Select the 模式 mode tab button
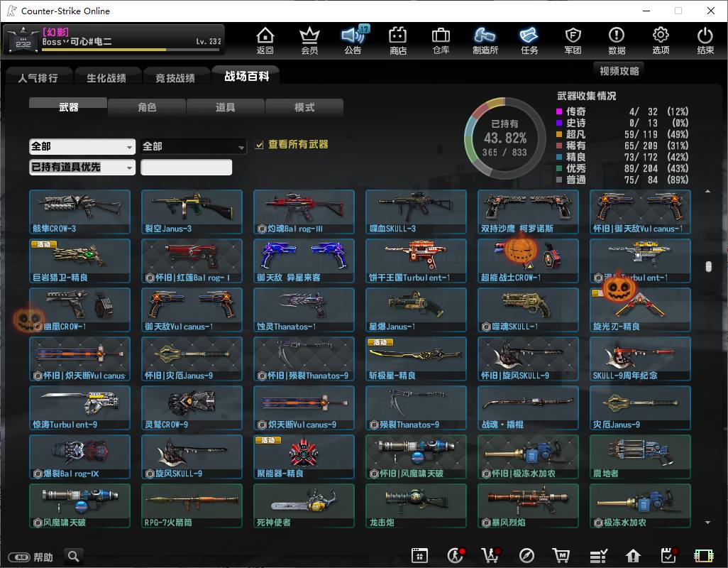The height and width of the screenshot is (568, 728). (x=304, y=107)
